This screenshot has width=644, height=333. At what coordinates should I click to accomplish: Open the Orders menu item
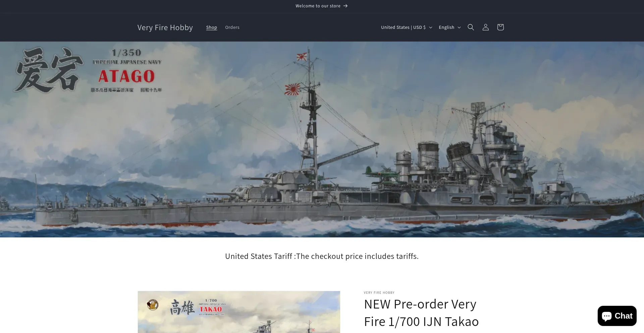click(x=232, y=27)
